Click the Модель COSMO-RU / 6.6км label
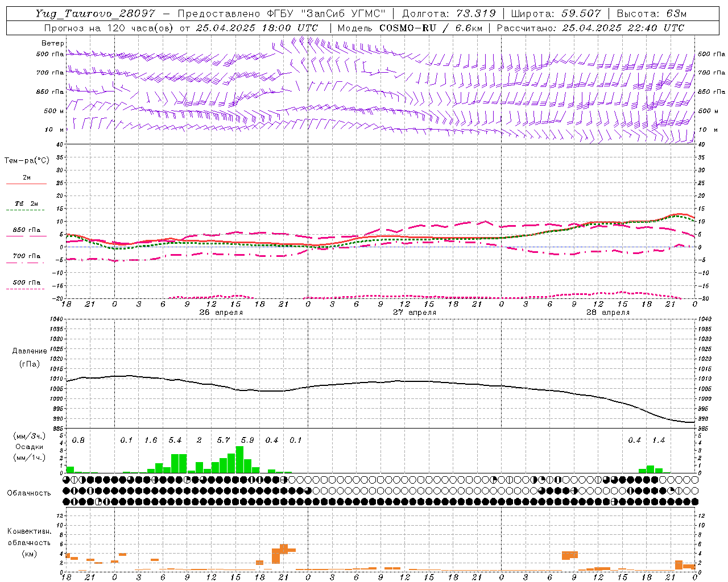The width and height of the screenshot is (728, 582). click(409, 28)
